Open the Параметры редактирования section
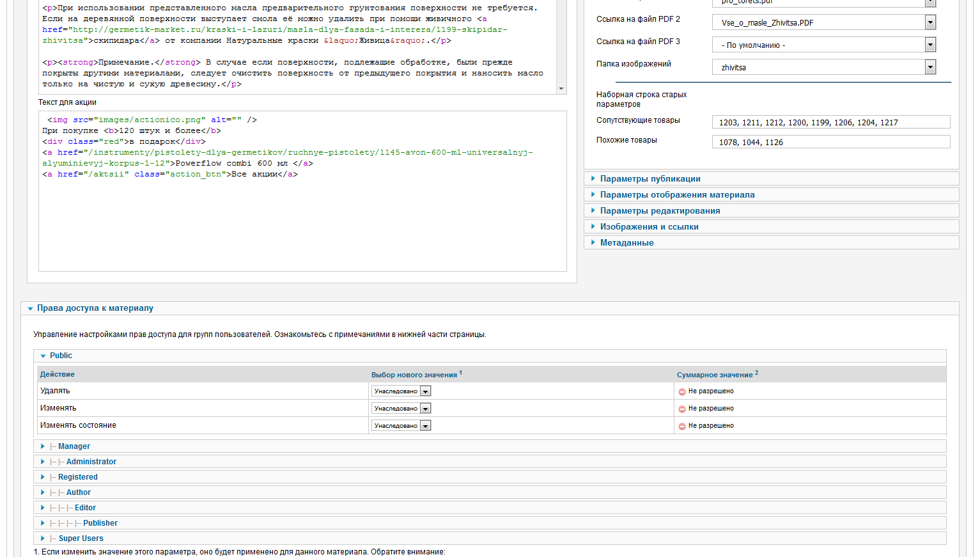Viewport: 980px width, 557px height. tap(660, 211)
